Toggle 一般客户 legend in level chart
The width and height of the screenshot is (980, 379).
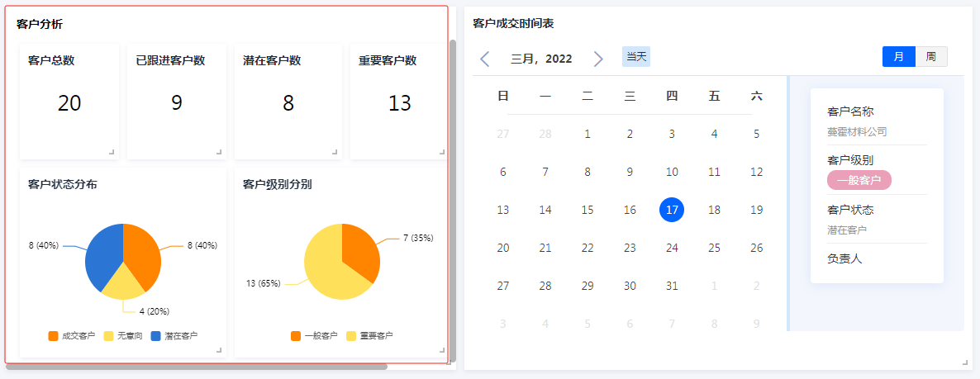(x=314, y=336)
